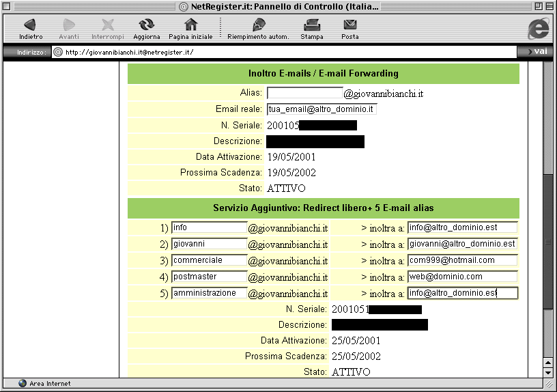This screenshot has width=557, height=392.
Task: Click the window collapse box
Action: (549, 6)
